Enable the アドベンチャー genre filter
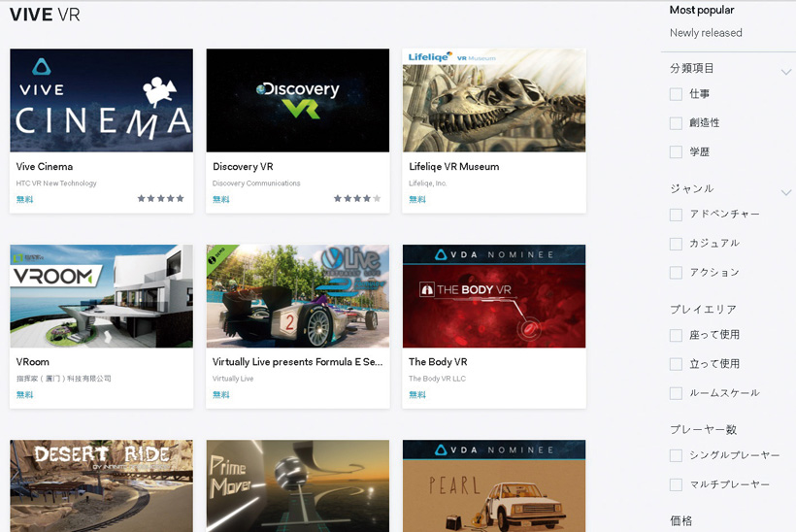 click(x=676, y=215)
